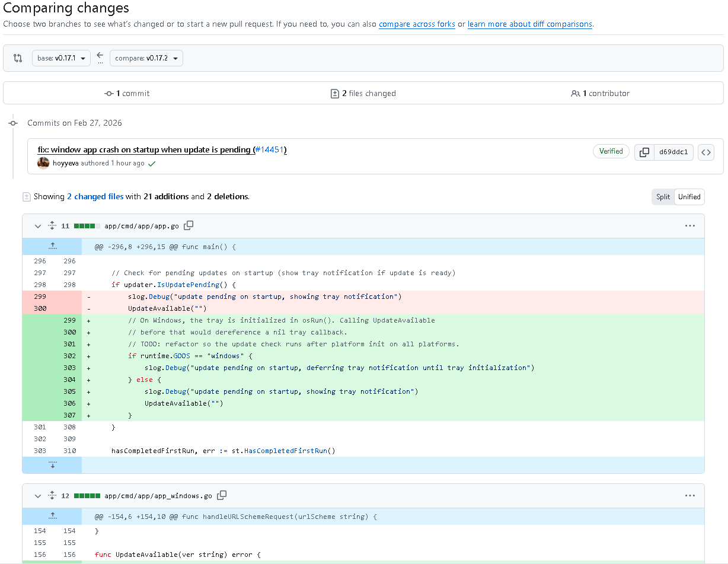This screenshot has height=564, width=728.
Task: Click added line number 307
Action: pos(69,415)
